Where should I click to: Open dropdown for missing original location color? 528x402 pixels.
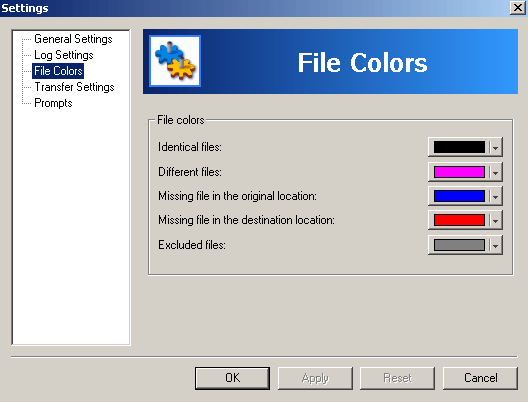(x=495, y=196)
